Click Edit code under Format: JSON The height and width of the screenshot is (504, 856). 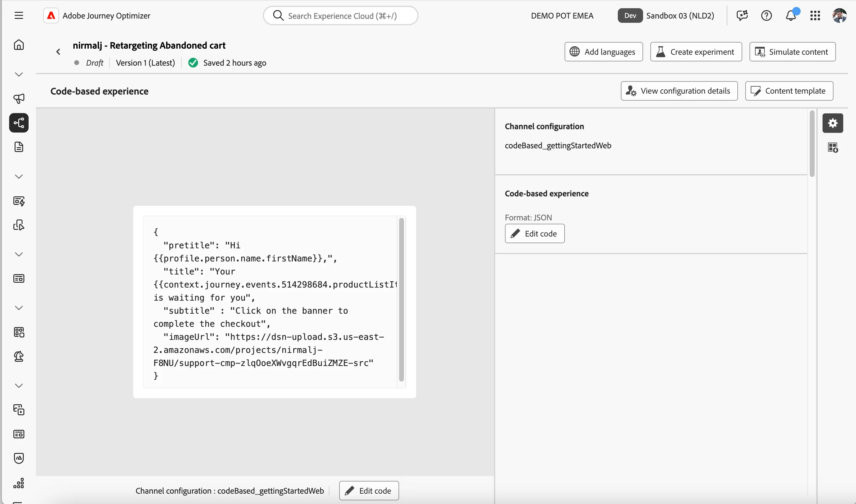(534, 233)
